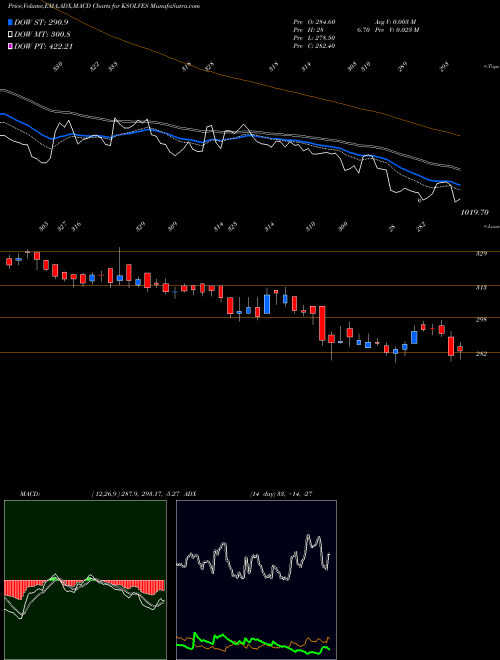Click the 'Pre V: 0.023 M' volume text
Viewport: 500px width, 660px height.
pos(396,30)
